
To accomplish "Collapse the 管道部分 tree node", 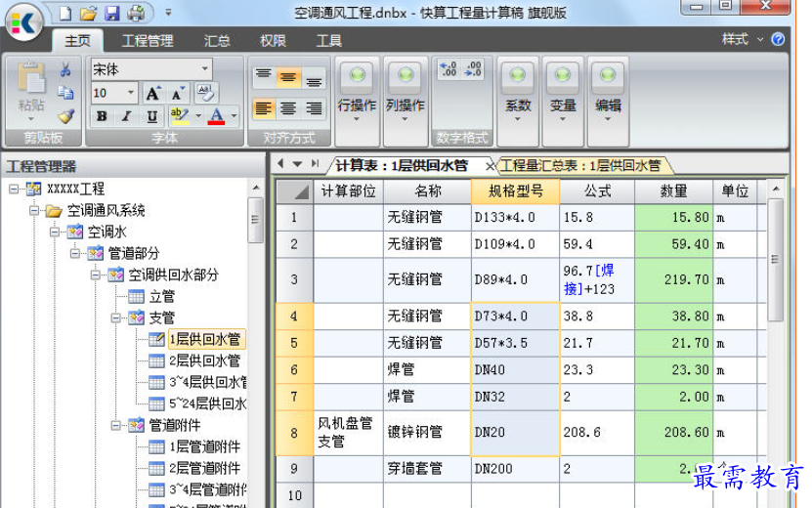I will click(x=75, y=253).
